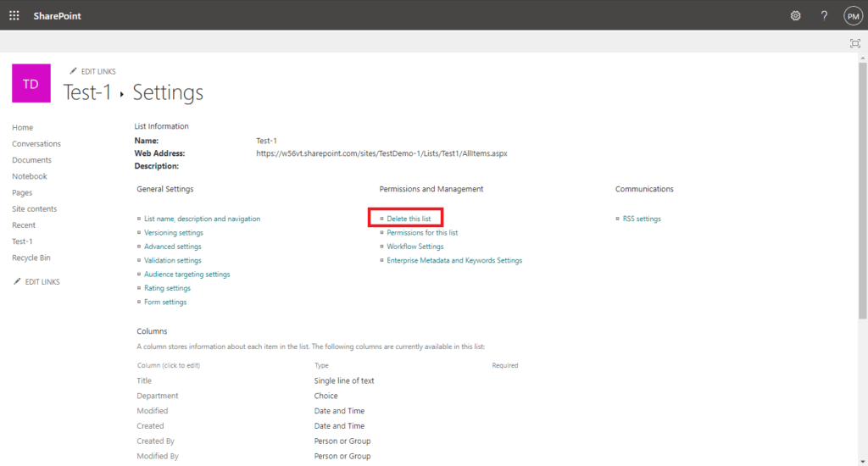Open Permissions for this list

tap(422, 232)
